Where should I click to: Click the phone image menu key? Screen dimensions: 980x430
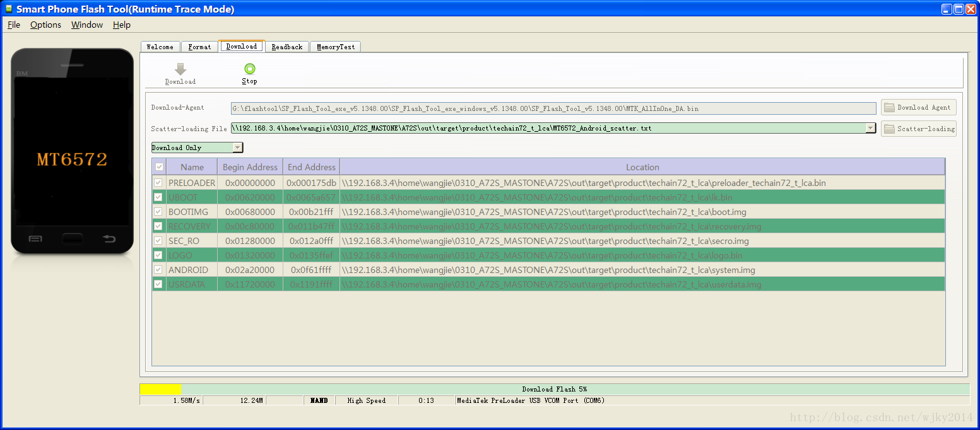tap(35, 238)
